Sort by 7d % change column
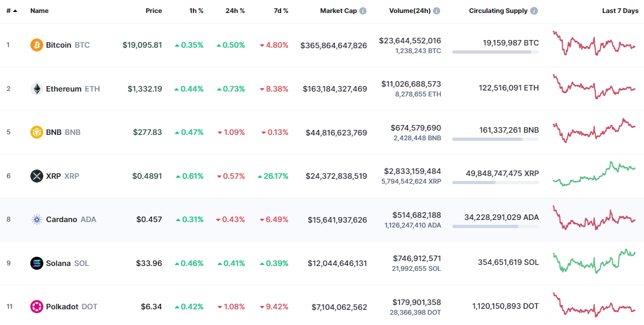The width and height of the screenshot is (644, 325). point(280,11)
